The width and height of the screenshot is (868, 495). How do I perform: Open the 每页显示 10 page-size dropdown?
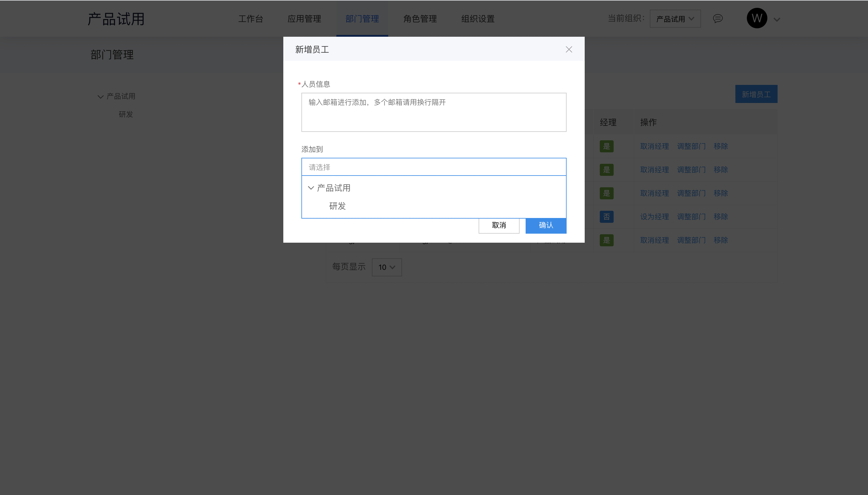point(387,267)
